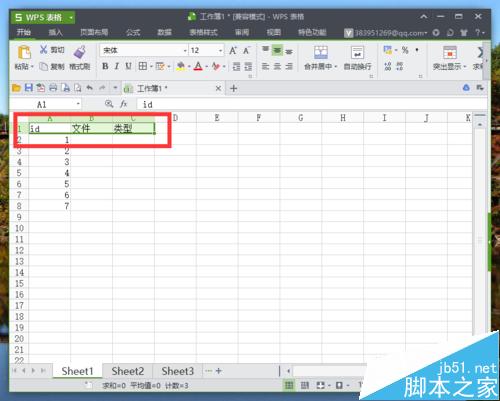Click the percent style icon
This screenshot has width=500, height=401.
[x=405, y=50]
